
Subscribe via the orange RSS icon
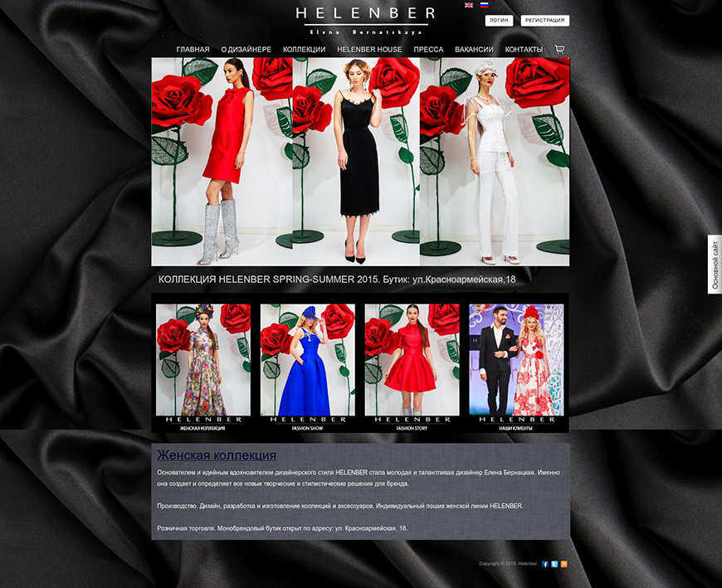(x=563, y=564)
